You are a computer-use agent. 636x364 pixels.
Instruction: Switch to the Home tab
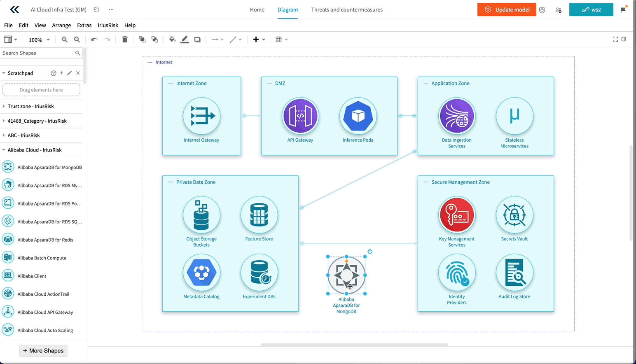[257, 9]
